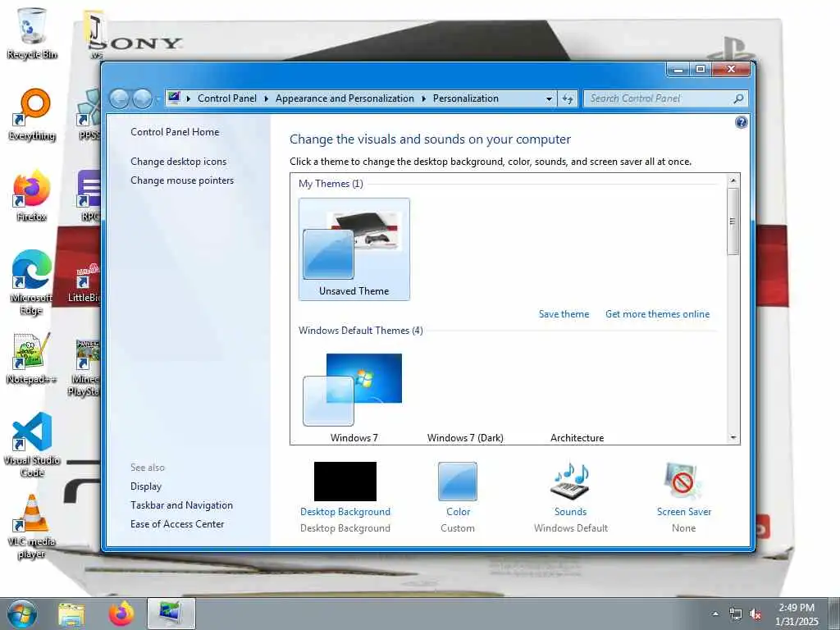Screen dimensions: 840x630
Task: Open the Sounds icon
Action: (x=571, y=481)
